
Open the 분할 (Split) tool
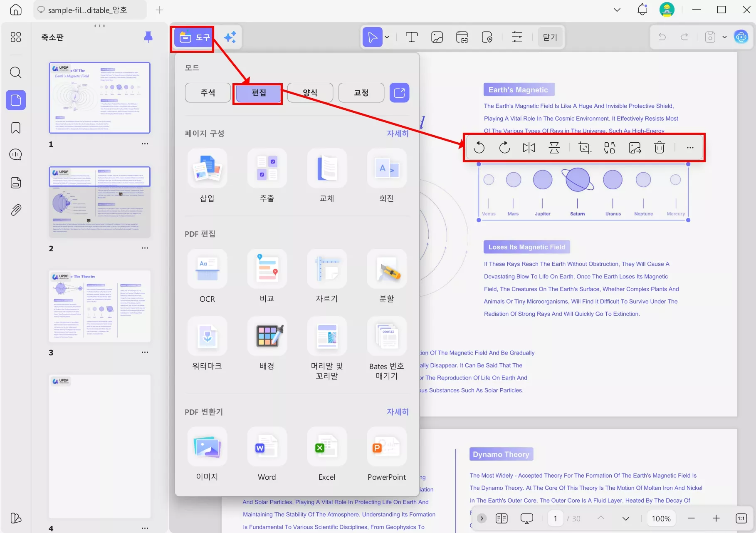(387, 276)
